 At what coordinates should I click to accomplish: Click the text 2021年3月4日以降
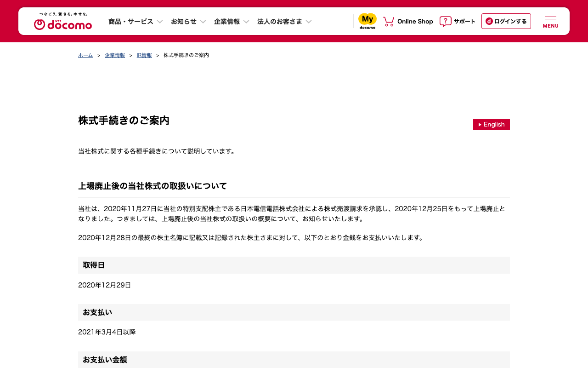coord(107,332)
